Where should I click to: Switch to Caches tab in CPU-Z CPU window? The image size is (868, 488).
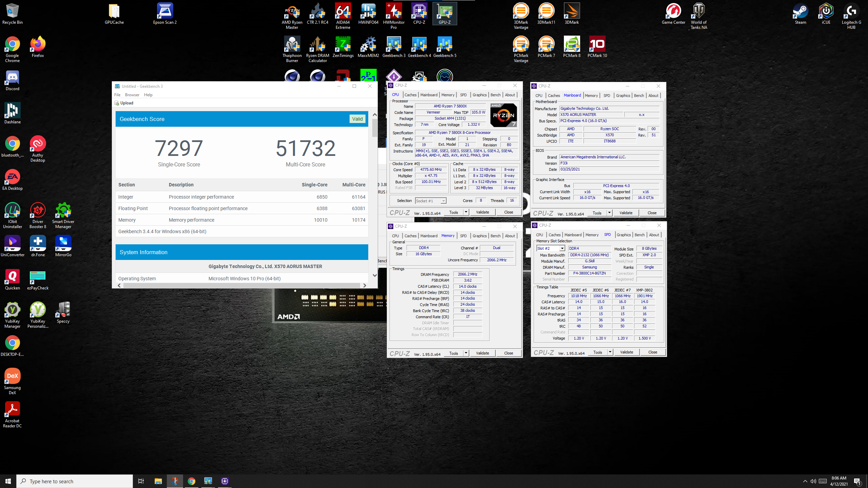410,95
